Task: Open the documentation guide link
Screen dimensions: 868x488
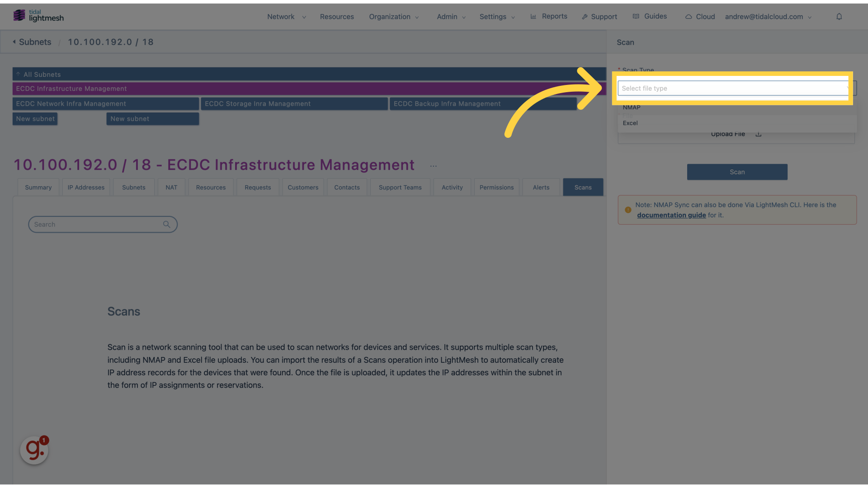Action: (671, 215)
